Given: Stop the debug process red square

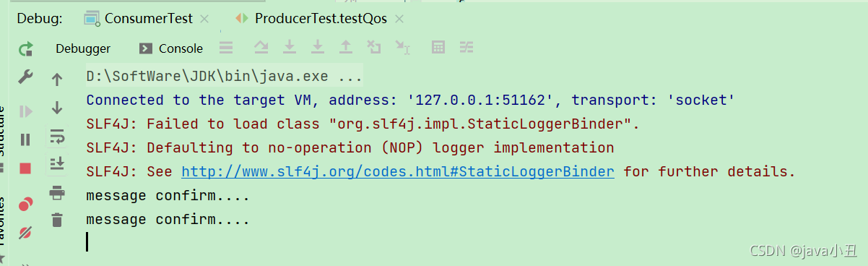Looking at the screenshot, I should (x=25, y=168).
